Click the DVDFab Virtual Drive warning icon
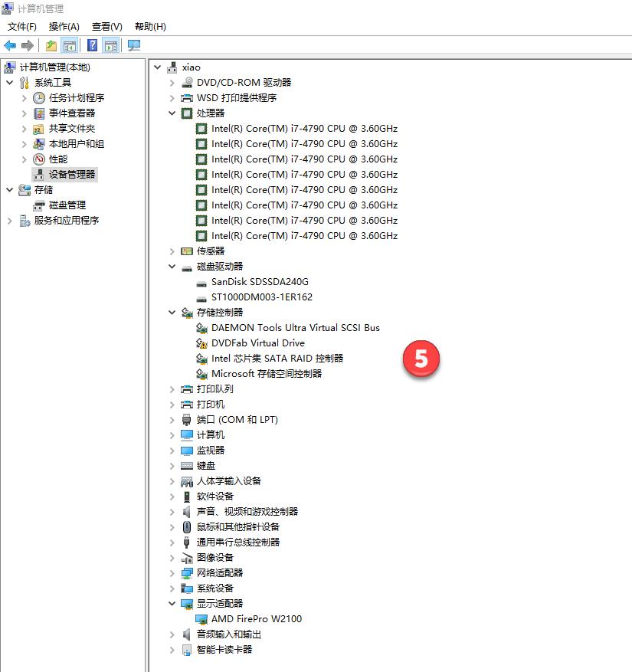The height and width of the screenshot is (672, 632). coord(201,343)
